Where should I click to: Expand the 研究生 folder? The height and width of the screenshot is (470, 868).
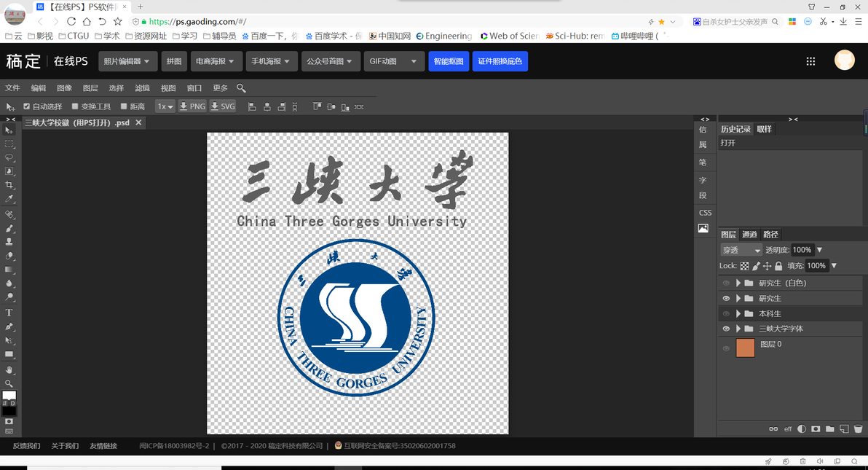click(738, 298)
